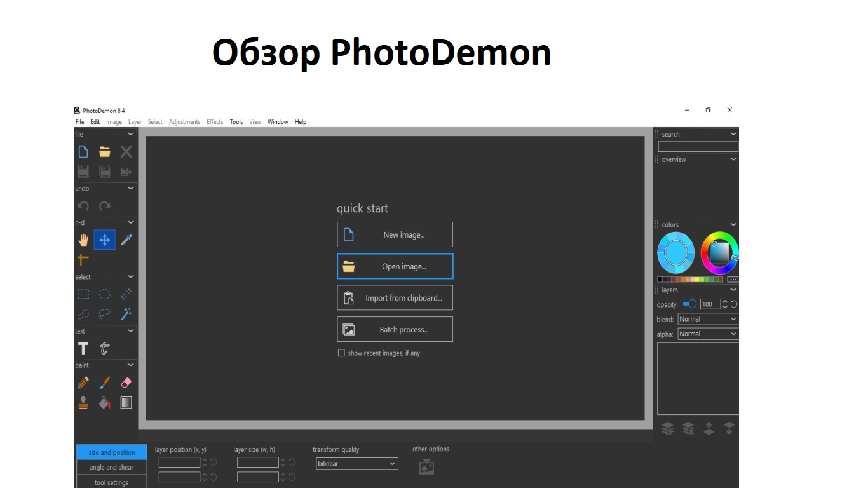Click the Redo arrow icon
Screen dimensions: 868x488
coord(105,206)
